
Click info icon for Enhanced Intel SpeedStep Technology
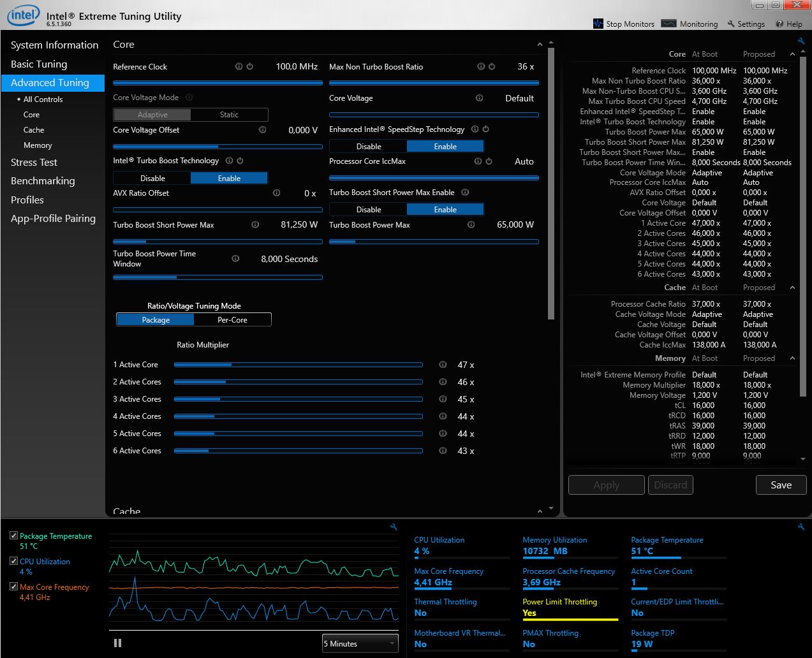(475, 129)
